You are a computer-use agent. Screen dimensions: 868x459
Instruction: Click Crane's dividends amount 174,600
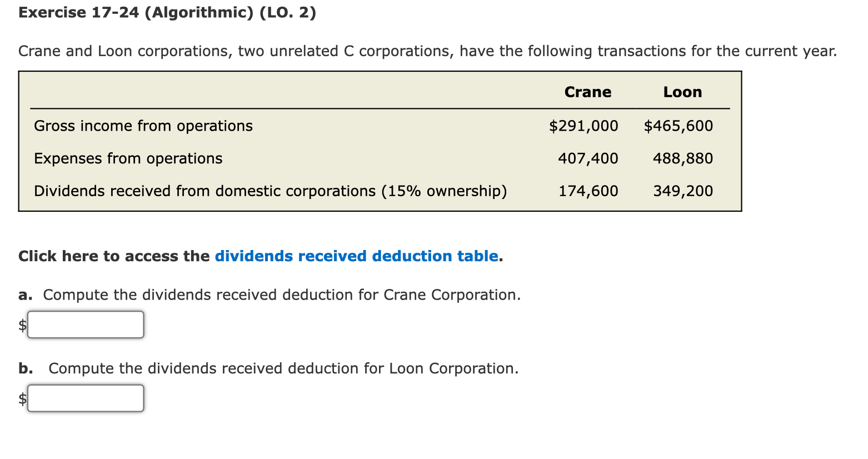[587, 191]
